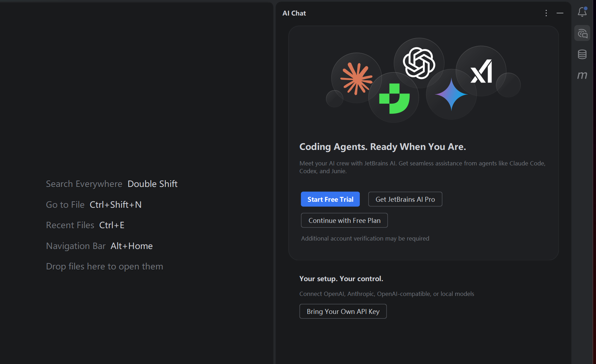Click Get JetBrains AI Pro
Screen dimensions: 596x364
pos(405,199)
